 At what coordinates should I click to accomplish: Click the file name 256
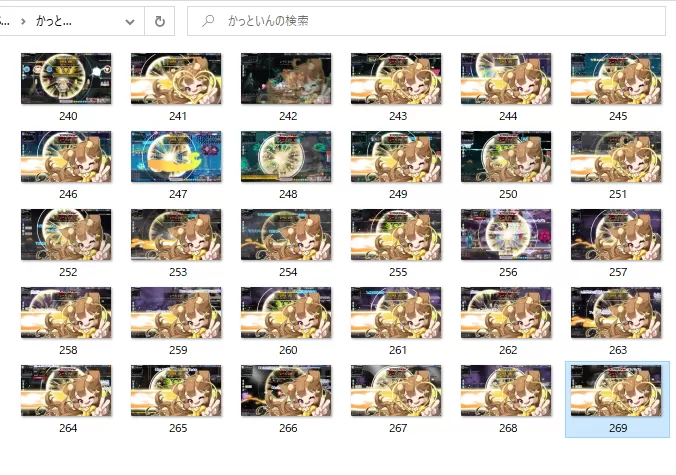coord(508,272)
